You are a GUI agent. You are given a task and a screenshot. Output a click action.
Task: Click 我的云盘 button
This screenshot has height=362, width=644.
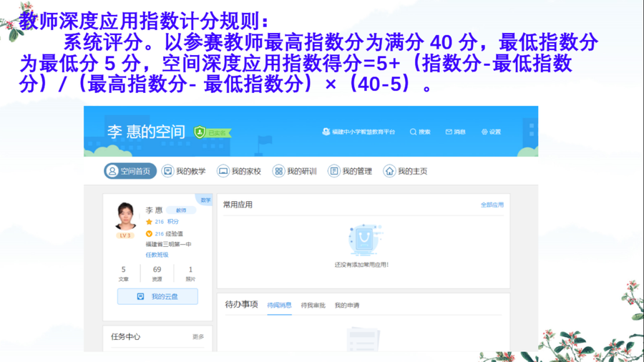(157, 296)
